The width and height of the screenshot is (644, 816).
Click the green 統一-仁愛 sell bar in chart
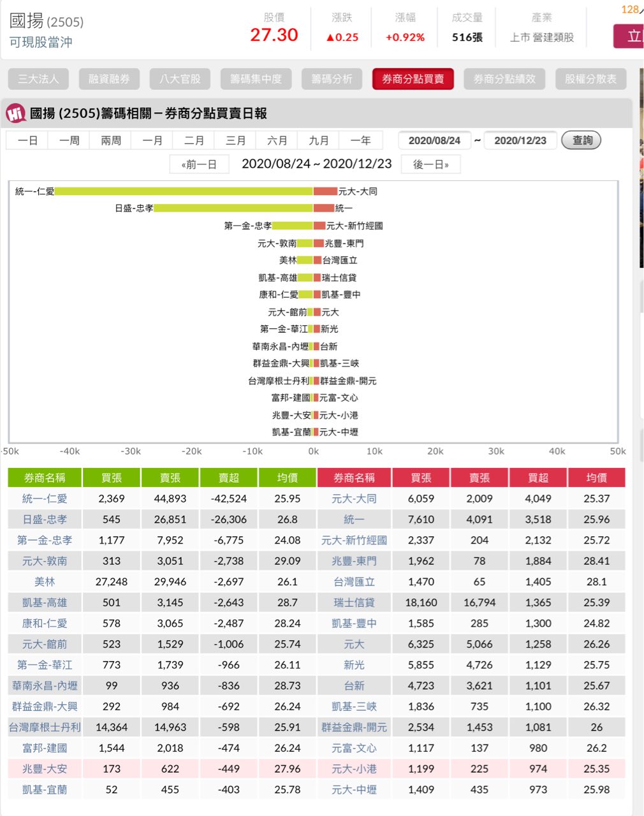184,191
